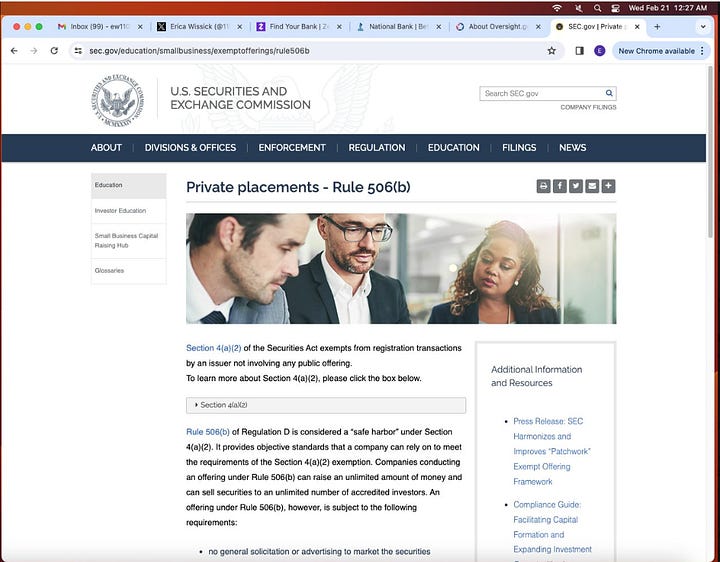Screen dimensions: 720x562
Task: Open the Chrome three-dot menu
Action: [702, 51]
